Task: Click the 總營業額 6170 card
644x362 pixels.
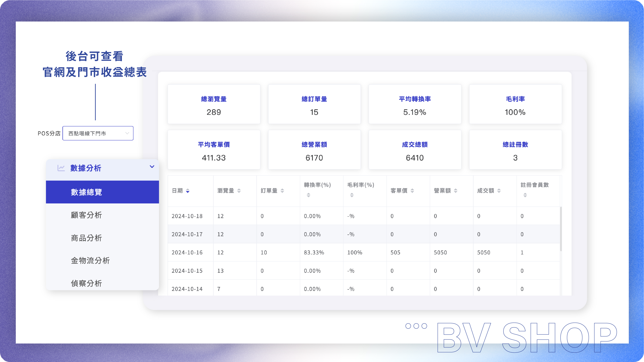Action: [314, 150]
